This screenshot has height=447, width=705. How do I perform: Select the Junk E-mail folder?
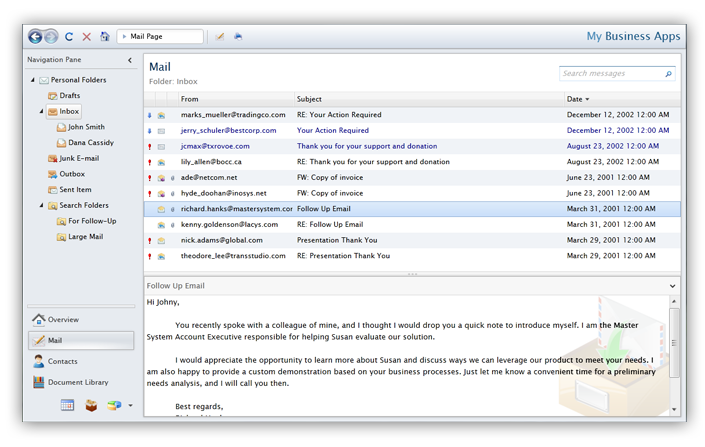point(73,158)
